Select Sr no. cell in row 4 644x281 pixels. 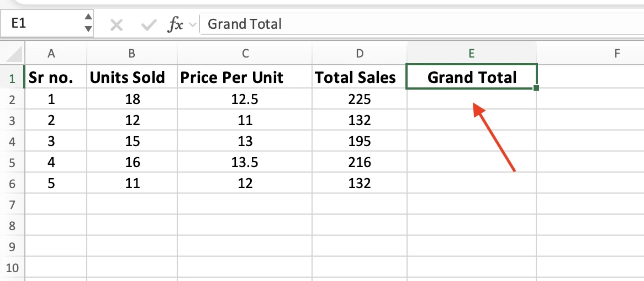coord(56,141)
